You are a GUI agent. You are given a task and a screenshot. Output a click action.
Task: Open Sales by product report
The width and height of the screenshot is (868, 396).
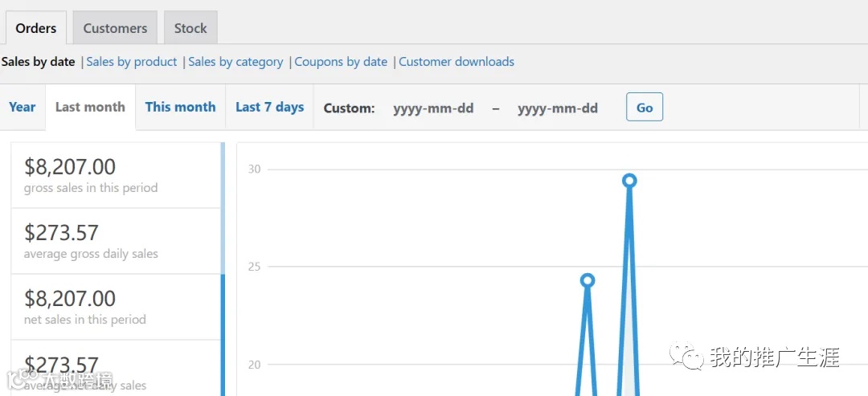pos(132,61)
